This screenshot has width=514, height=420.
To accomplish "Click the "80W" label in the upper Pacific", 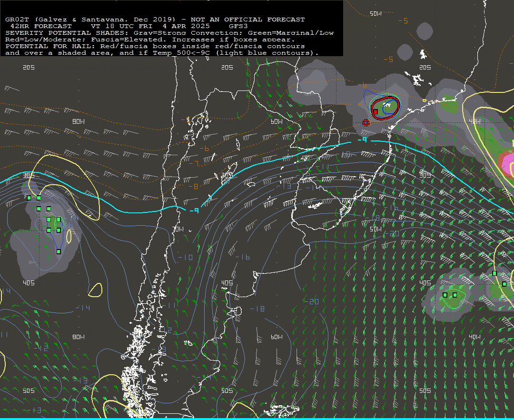I will 79,121.
